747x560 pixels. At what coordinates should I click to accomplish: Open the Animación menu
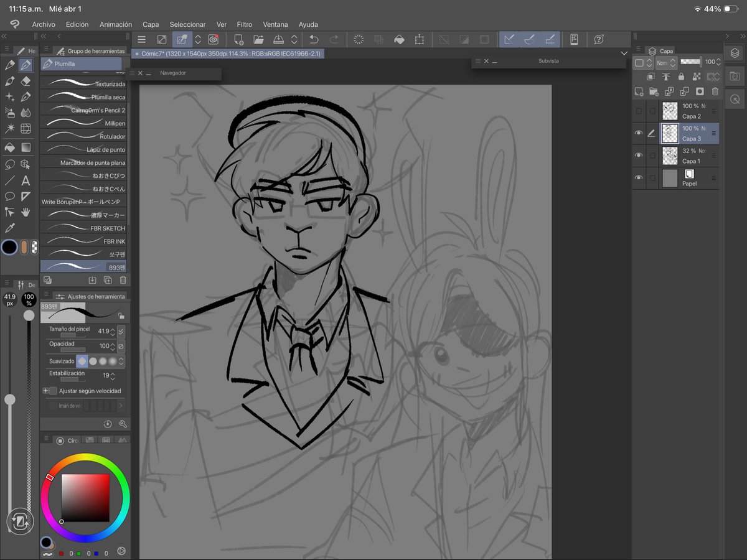(x=115, y=24)
